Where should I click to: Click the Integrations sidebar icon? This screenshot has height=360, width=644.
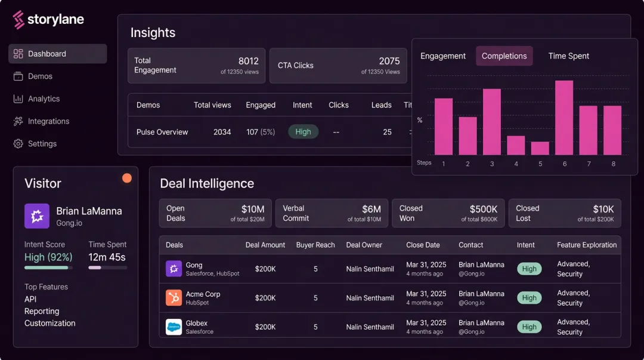[18, 121]
